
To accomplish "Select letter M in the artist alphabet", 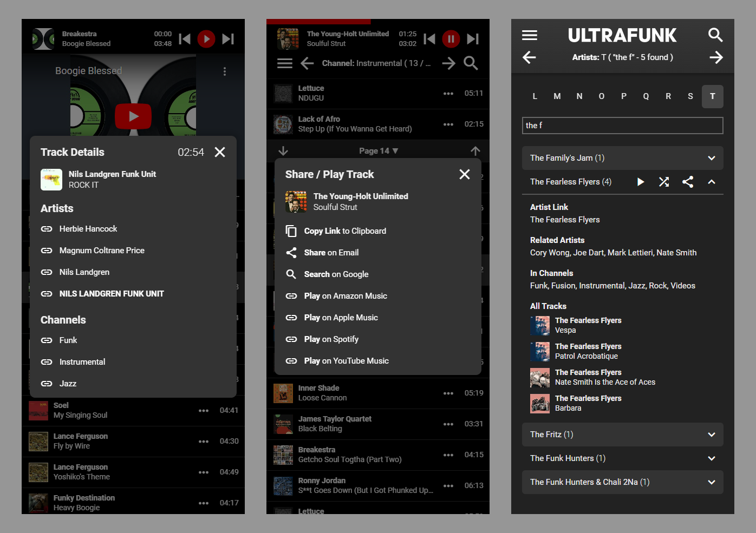I will 557,96.
